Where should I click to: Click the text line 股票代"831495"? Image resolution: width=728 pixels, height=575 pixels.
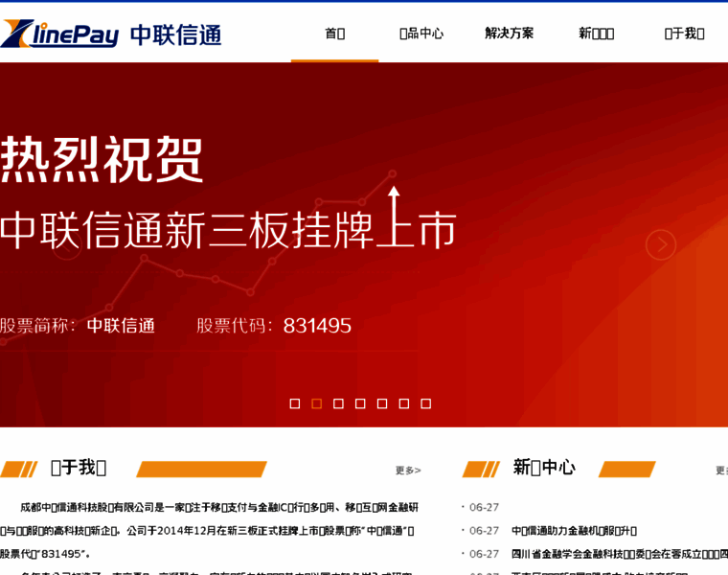[x=45, y=554]
